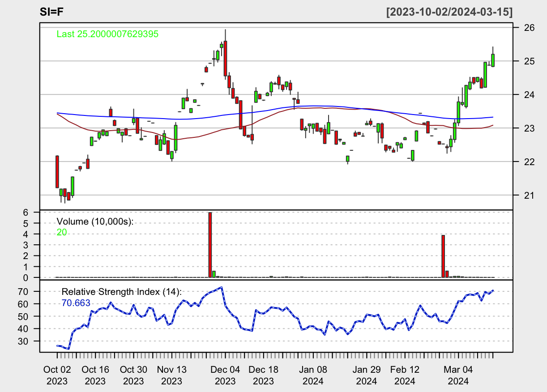Click the price axis label 23
The image size is (547, 392).
[x=530, y=128]
